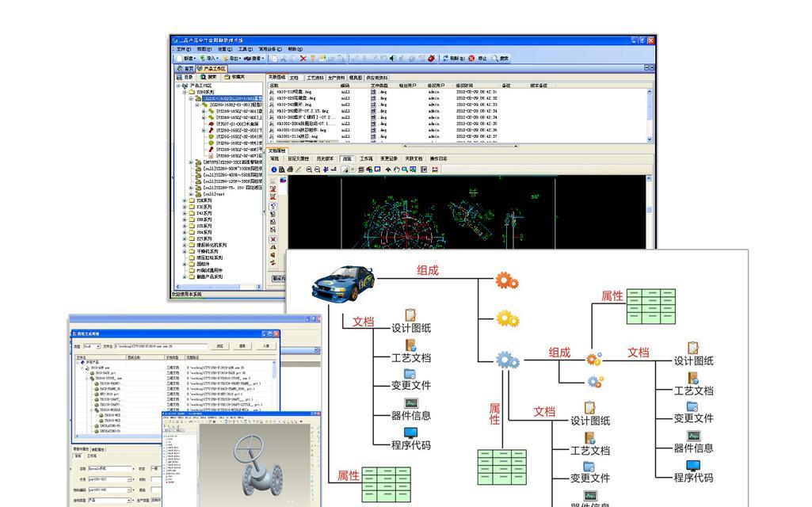This screenshot has width=812, height=507.
Task: Select the 装配属性 tab below the dialog
Action: (x=98, y=449)
